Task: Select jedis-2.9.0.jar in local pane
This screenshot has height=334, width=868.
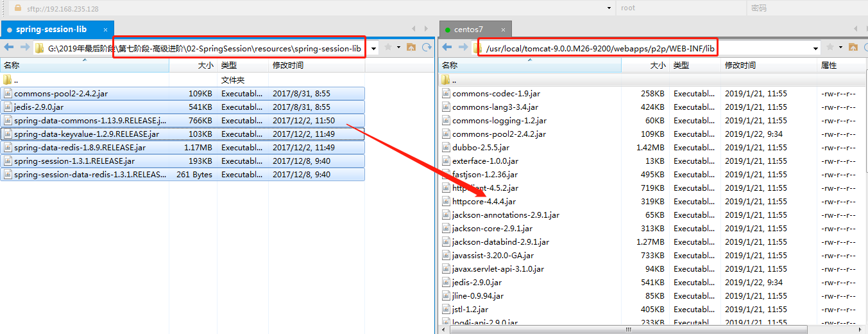Action: [38, 107]
